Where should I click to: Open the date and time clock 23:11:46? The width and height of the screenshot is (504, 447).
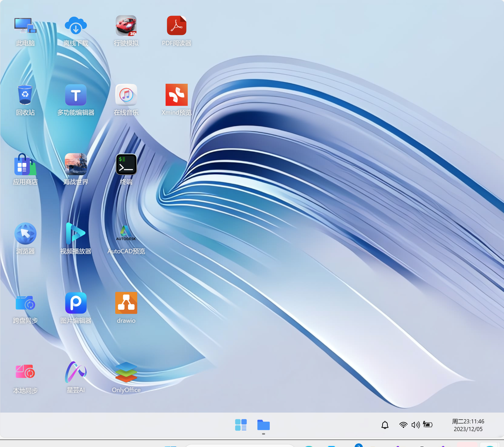(x=468, y=425)
